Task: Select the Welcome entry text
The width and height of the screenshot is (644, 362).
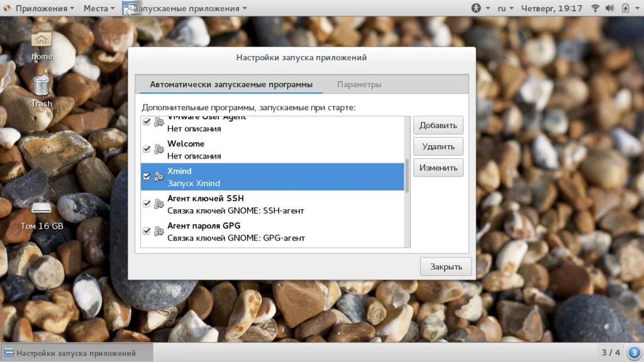Action: click(186, 144)
